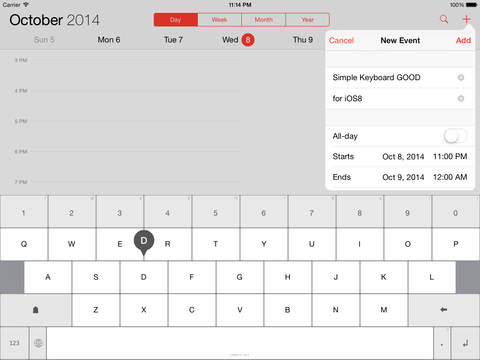Tap the E key
The width and height of the screenshot is (480, 360).
[120, 244]
